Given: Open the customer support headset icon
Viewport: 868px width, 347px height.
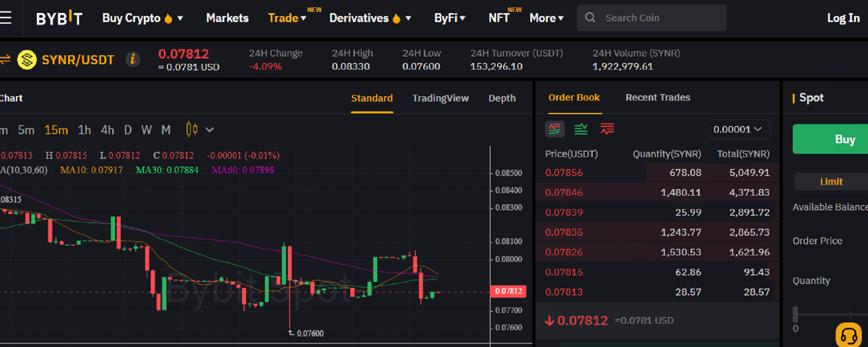Looking at the screenshot, I should 849,335.
